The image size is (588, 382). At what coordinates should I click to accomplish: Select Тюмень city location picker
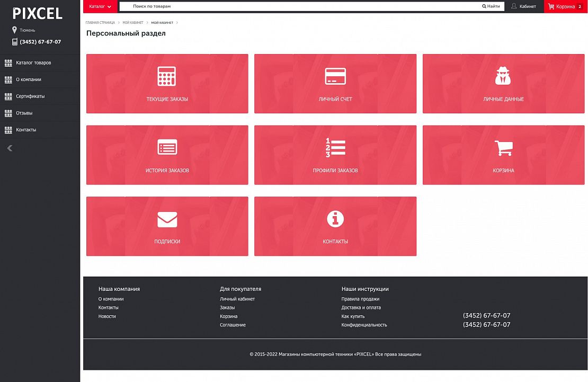point(27,30)
